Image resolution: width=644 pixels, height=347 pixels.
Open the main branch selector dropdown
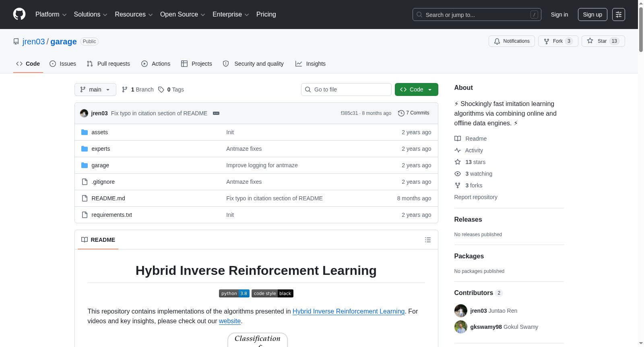[x=95, y=89]
